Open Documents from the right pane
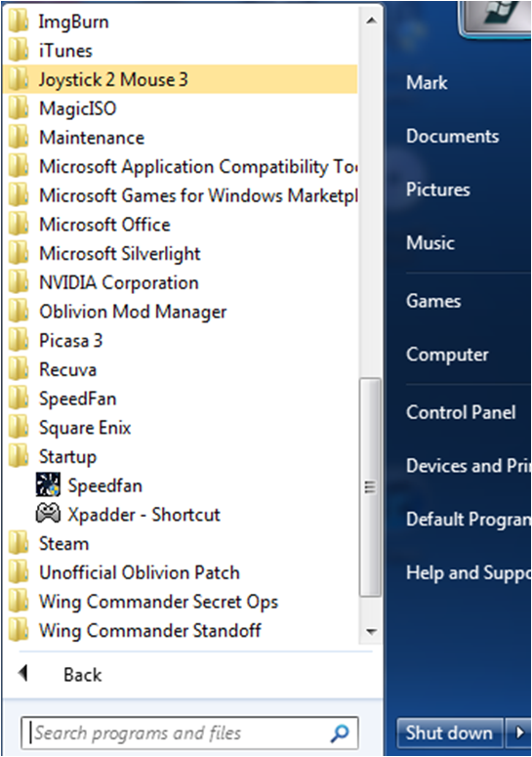Viewport: 532px width, 757px height. 452,136
